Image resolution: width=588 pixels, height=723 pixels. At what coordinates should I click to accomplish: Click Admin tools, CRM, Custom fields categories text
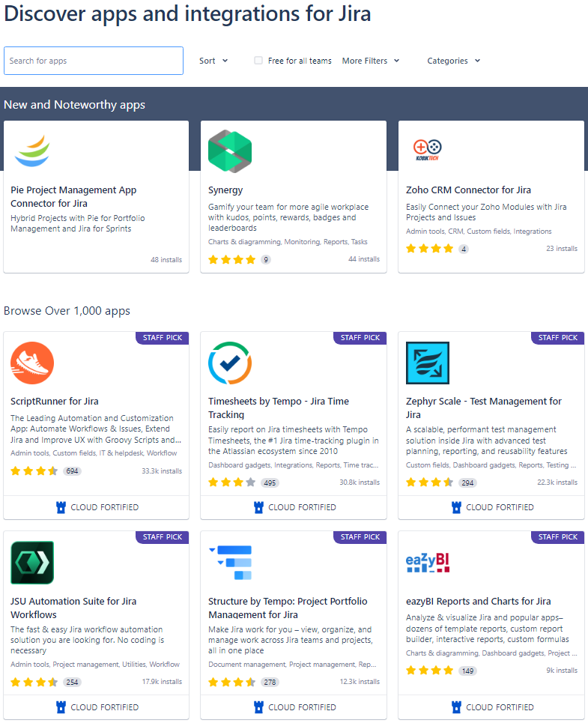coord(479,232)
